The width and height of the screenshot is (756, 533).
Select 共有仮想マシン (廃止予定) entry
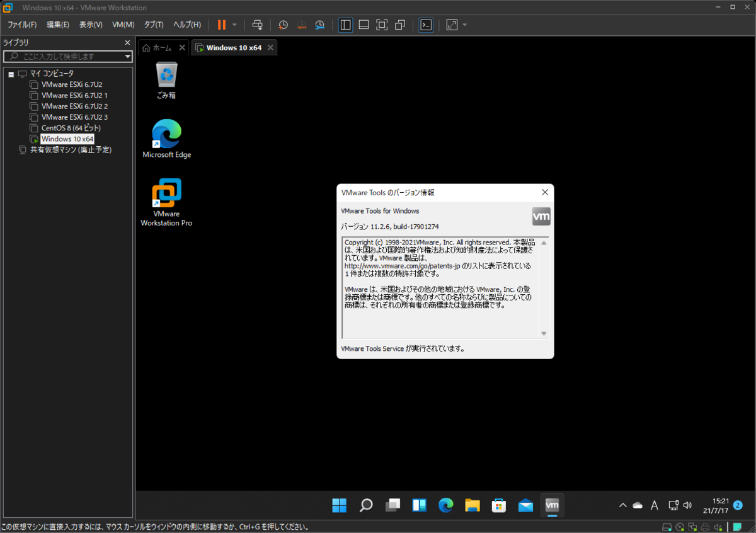71,150
